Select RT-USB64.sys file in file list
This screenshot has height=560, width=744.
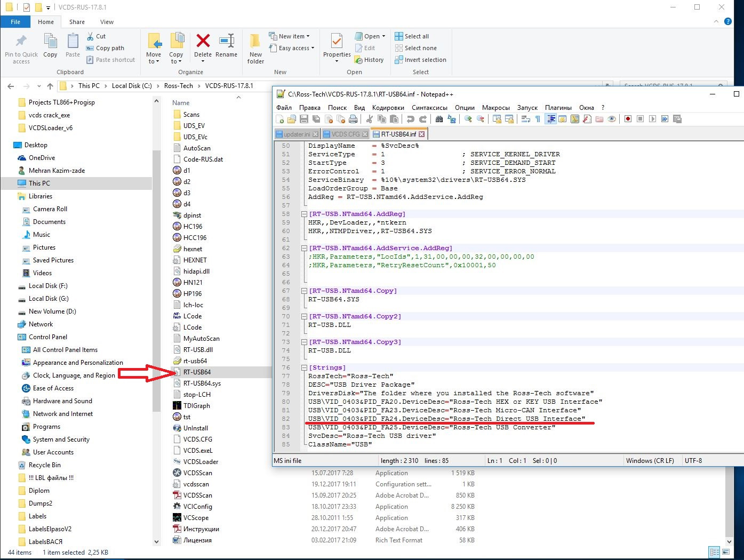coord(202,383)
